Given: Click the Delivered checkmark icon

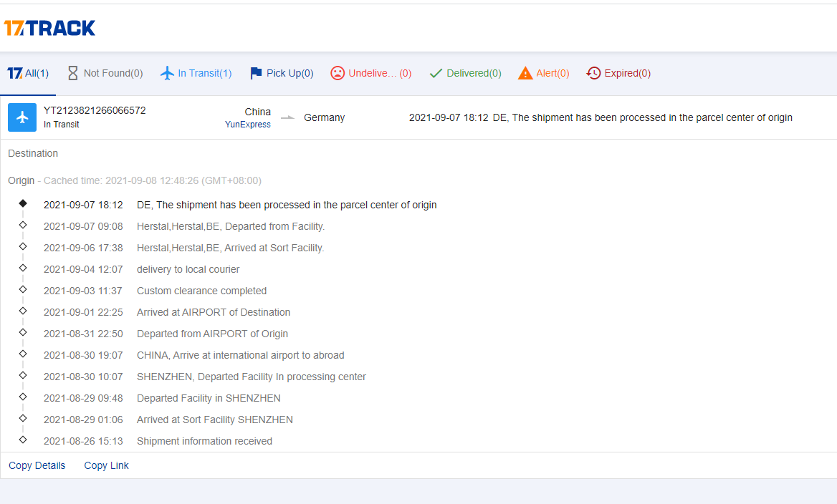Looking at the screenshot, I should [436, 73].
